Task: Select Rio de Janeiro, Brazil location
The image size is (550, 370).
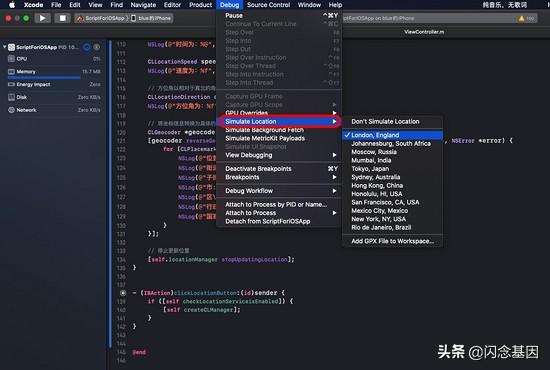Action: click(x=392, y=228)
